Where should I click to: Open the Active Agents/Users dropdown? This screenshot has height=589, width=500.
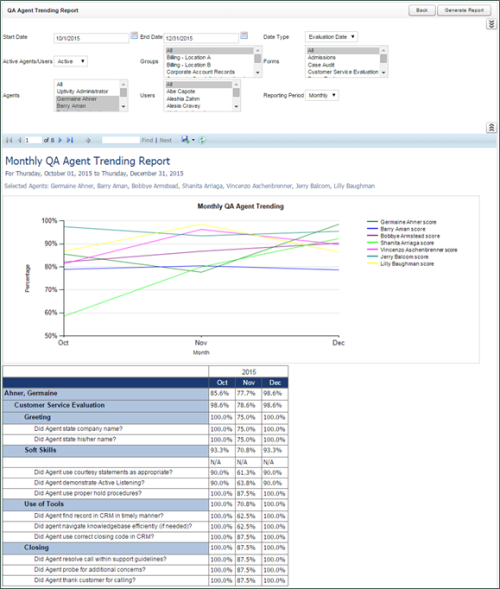click(x=71, y=61)
